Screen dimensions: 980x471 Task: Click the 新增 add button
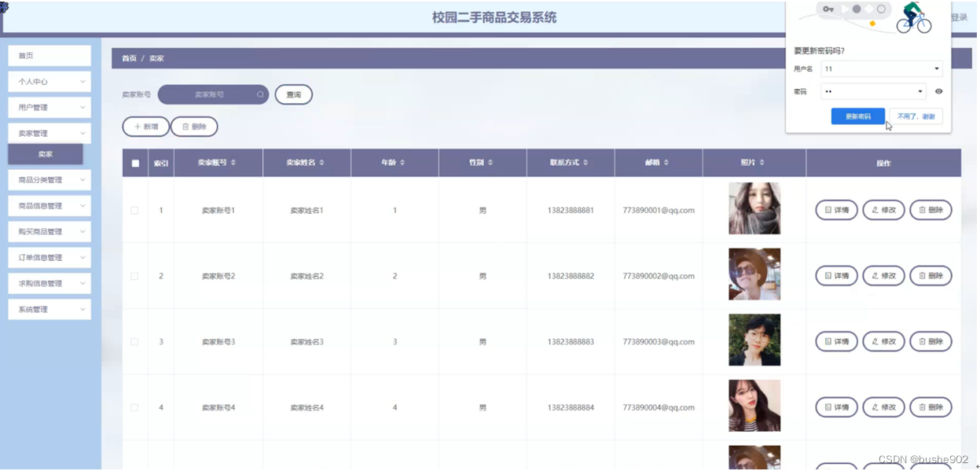click(x=146, y=127)
